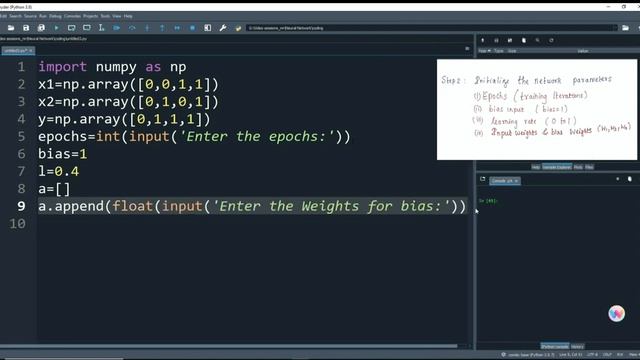640x360 pixels.
Task: Open the Source menu
Action: click(x=30, y=16)
